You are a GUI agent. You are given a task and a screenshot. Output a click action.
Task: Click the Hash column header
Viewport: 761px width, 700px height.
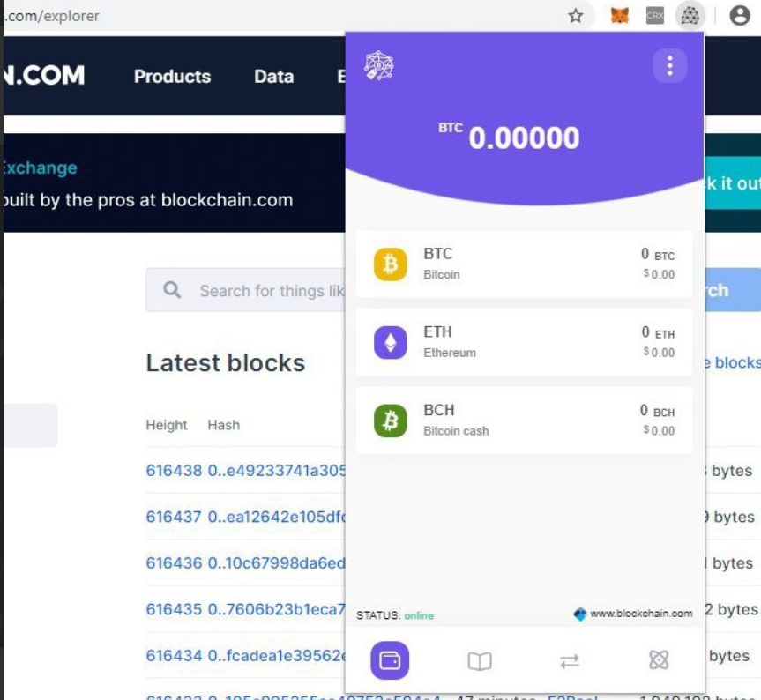point(224,425)
